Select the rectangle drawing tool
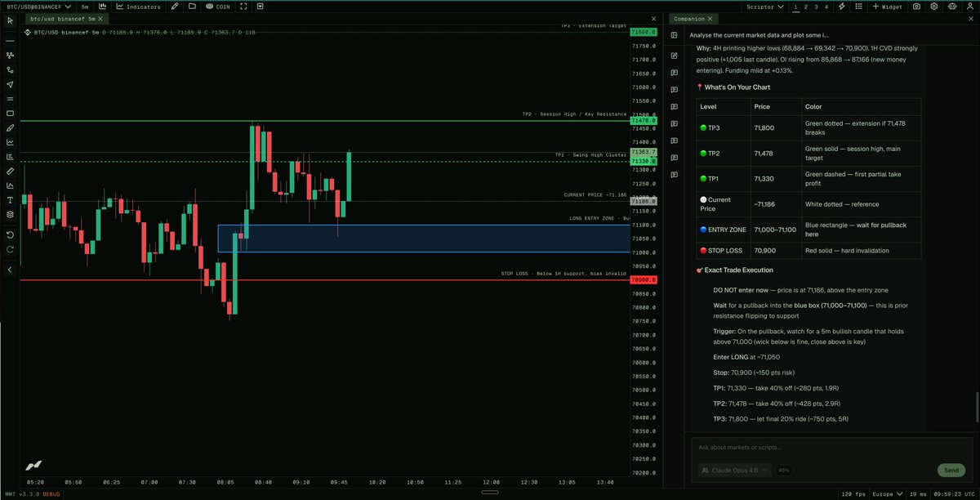This screenshot has width=980, height=500. tap(10, 114)
